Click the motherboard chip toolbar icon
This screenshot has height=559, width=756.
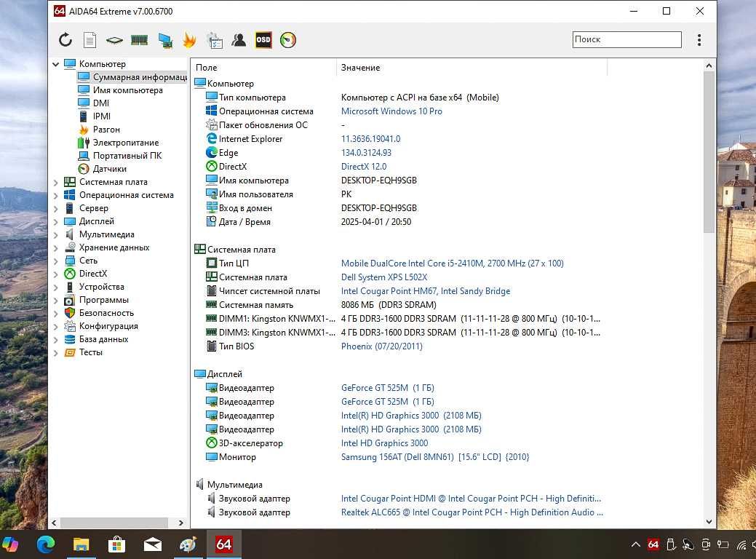tap(114, 41)
